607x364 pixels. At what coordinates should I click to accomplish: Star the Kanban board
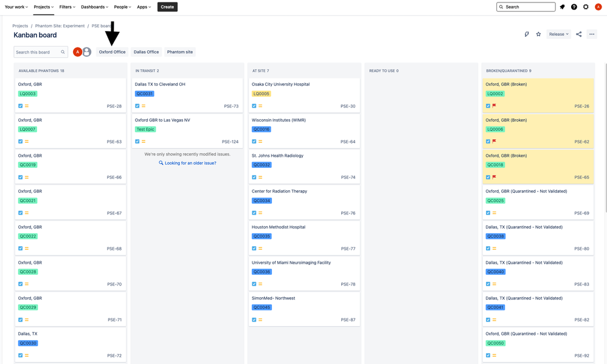click(538, 34)
